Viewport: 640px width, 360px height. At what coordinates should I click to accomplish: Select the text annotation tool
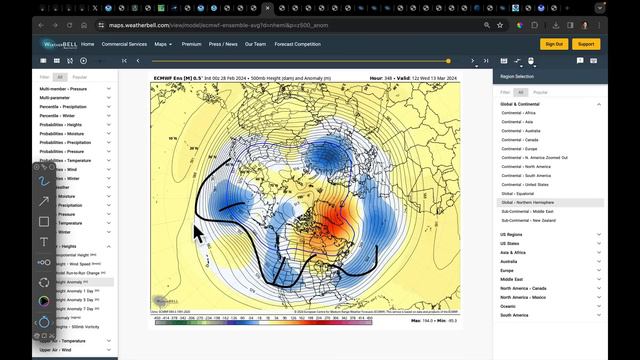[x=44, y=242]
